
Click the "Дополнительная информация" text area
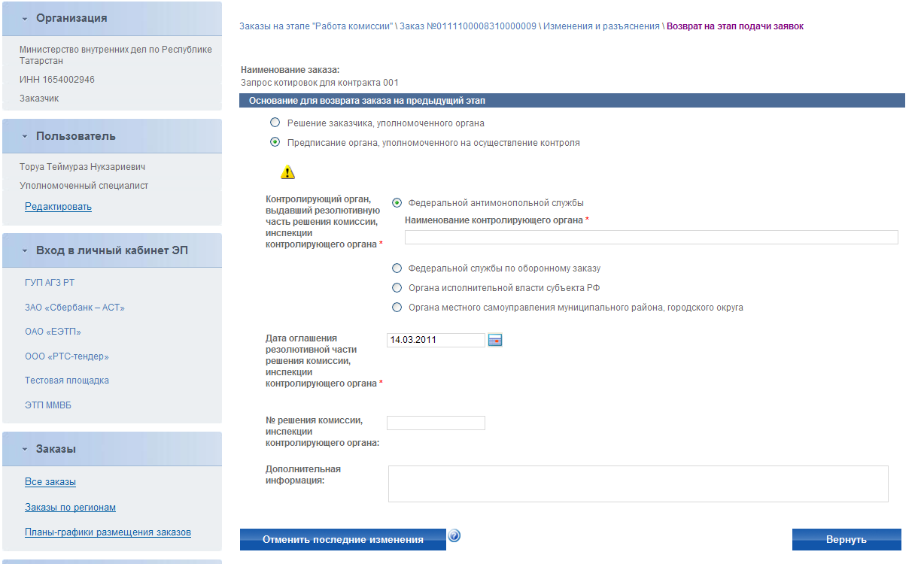638,484
